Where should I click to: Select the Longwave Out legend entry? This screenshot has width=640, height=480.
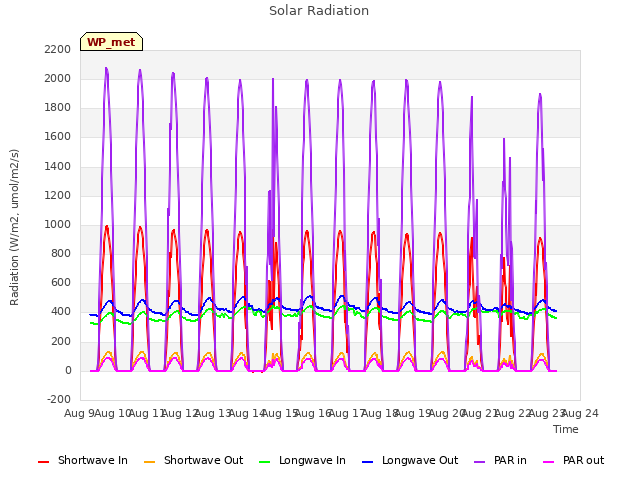click(x=410, y=460)
